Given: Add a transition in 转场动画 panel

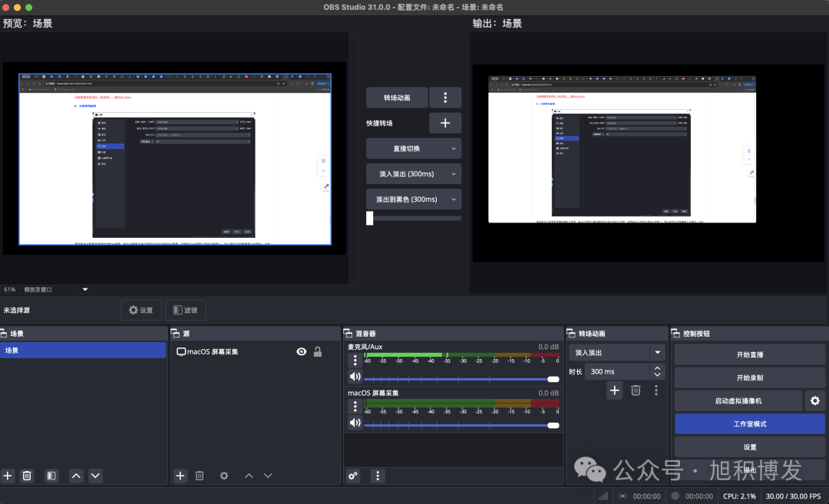Looking at the screenshot, I should tap(614, 390).
